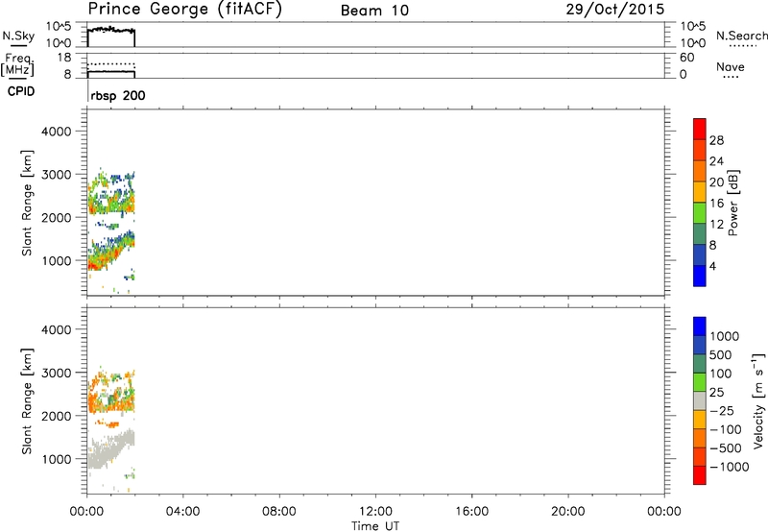768x532 pixels.
Task: Click the '1000' Velocity scale value
Action: coord(725,336)
